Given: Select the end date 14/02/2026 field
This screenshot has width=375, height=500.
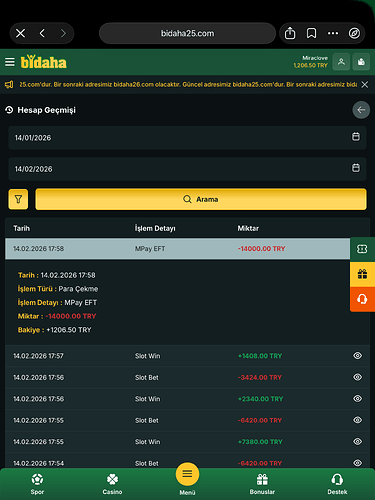Looking at the screenshot, I should point(187,169).
